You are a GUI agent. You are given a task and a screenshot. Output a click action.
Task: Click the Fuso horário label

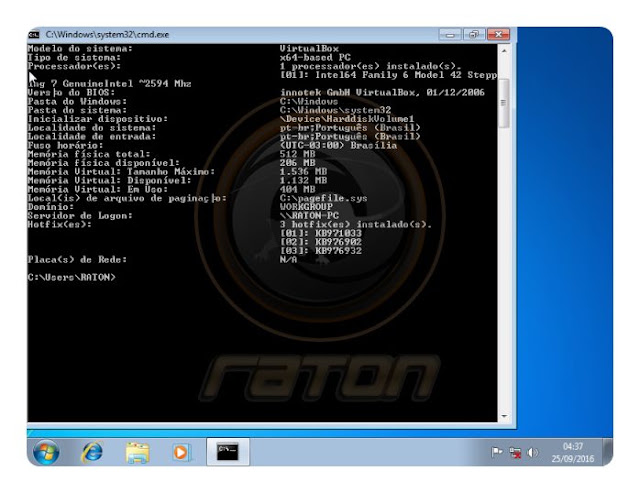point(65,145)
